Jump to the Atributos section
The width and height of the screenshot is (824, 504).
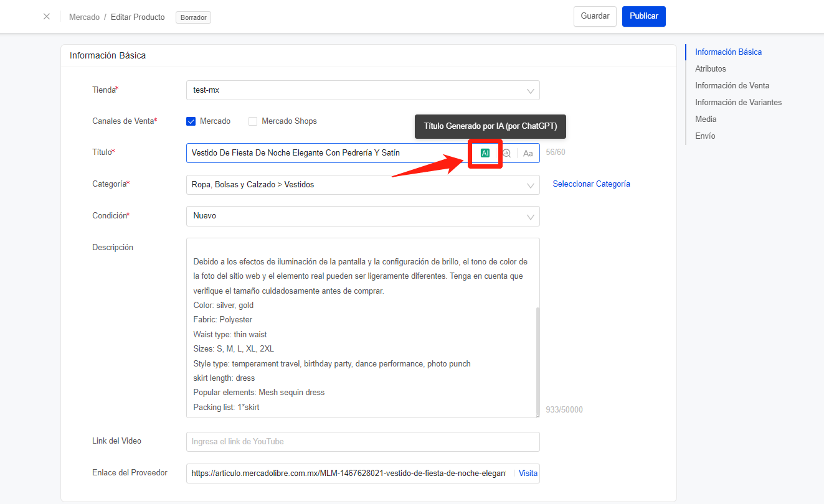(x=711, y=69)
